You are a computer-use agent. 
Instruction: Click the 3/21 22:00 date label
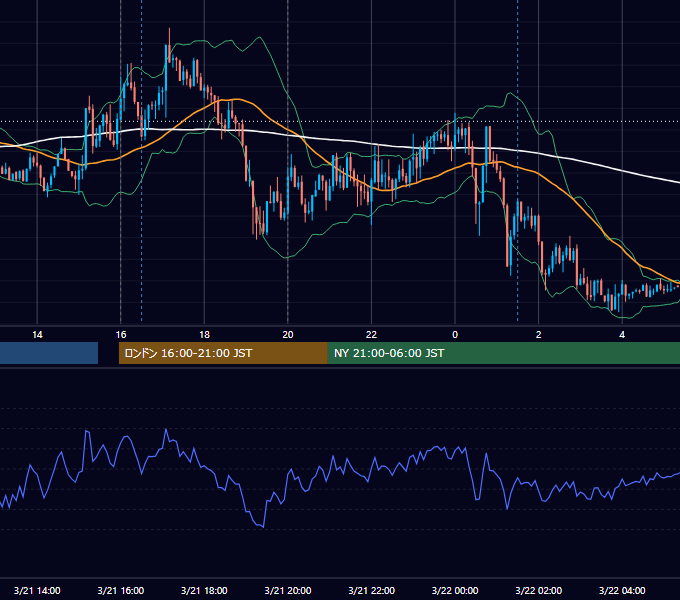[372, 590]
